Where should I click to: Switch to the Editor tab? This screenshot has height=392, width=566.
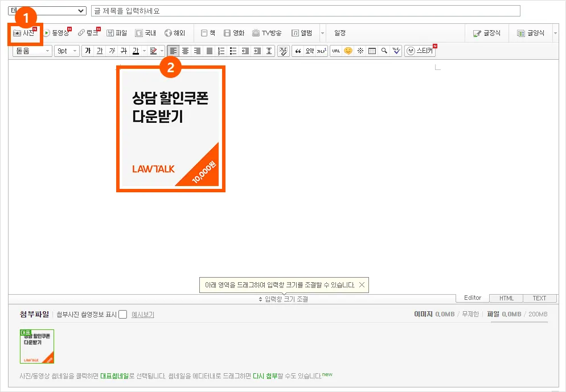pos(473,298)
